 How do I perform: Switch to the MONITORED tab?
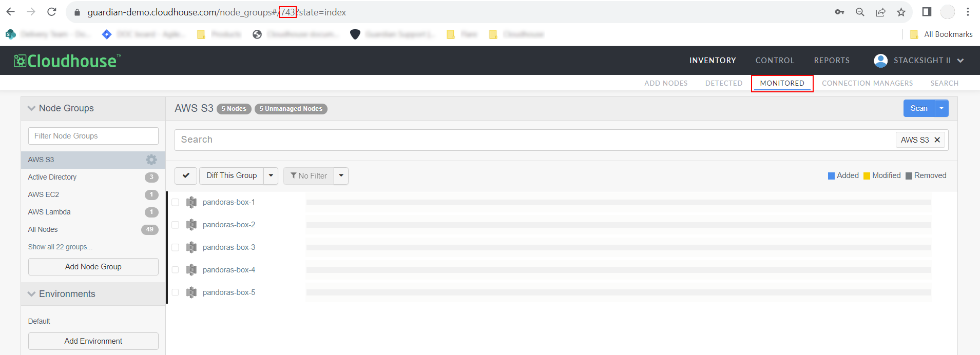(782, 83)
